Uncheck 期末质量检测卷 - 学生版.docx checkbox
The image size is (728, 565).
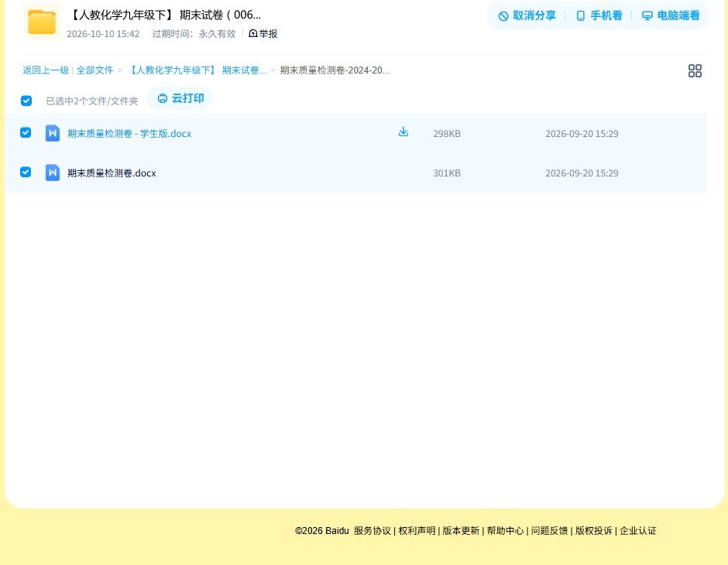[x=26, y=132]
